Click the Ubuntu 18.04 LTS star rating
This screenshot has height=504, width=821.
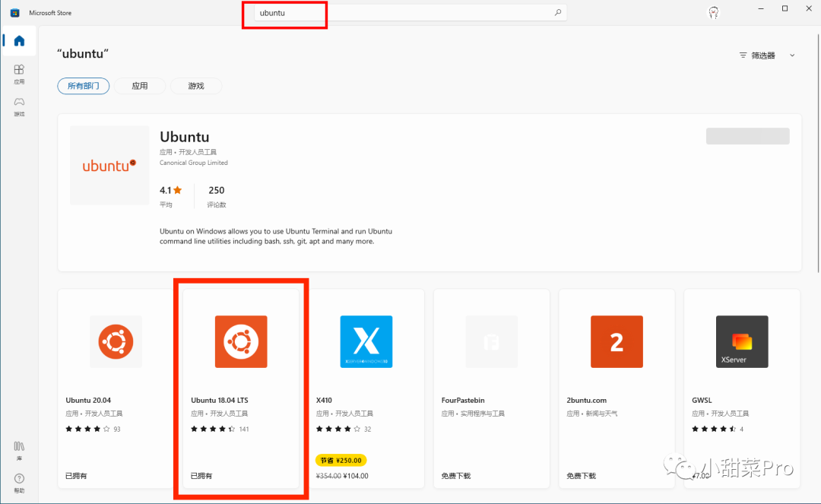click(x=213, y=430)
